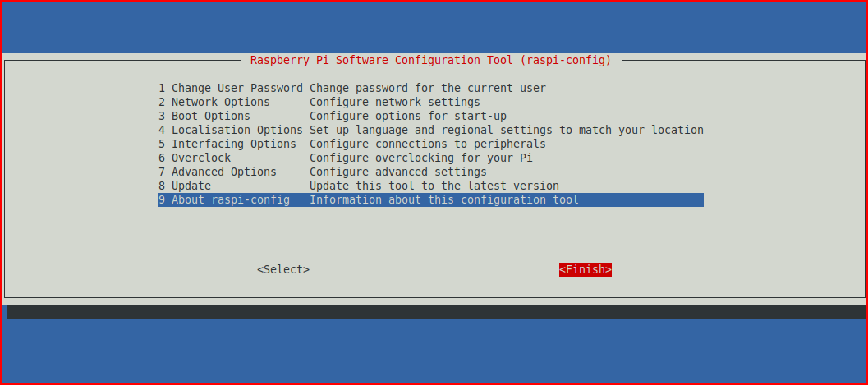
Task: Click 'Change password for the current user' text
Action: (x=427, y=89)
